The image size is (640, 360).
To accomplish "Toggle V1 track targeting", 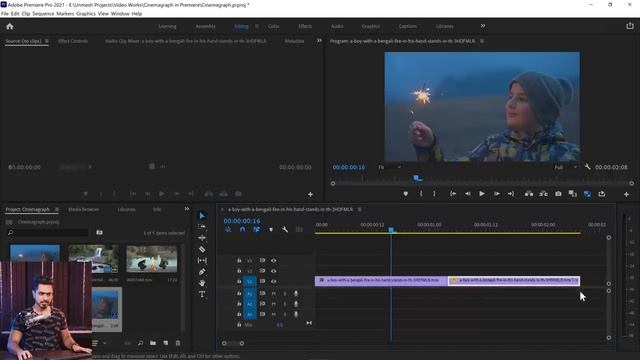I will [249, 281].
